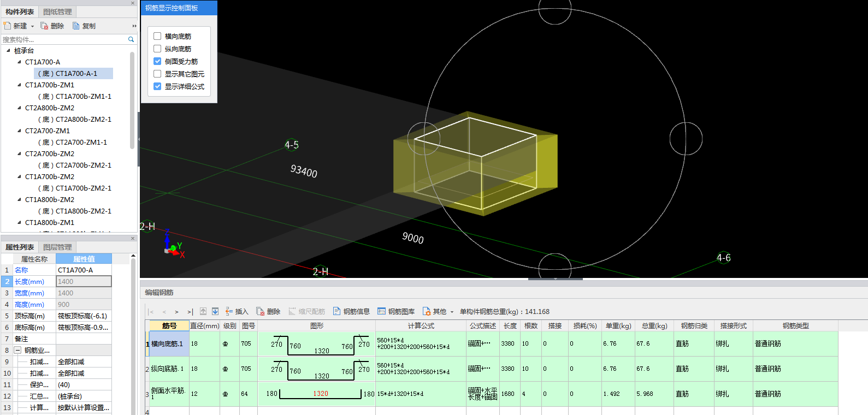Click 保护层 value (40)

point(84,384)
